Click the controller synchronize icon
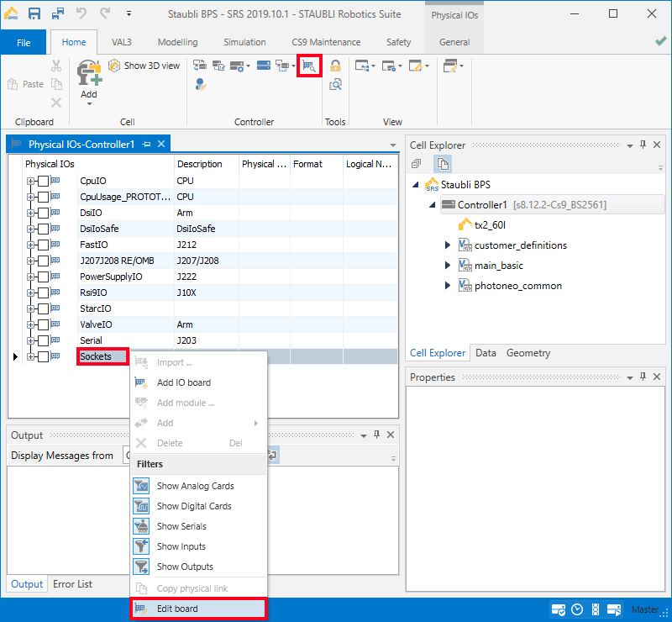This screenshot has height=622, width=672. 199,66
